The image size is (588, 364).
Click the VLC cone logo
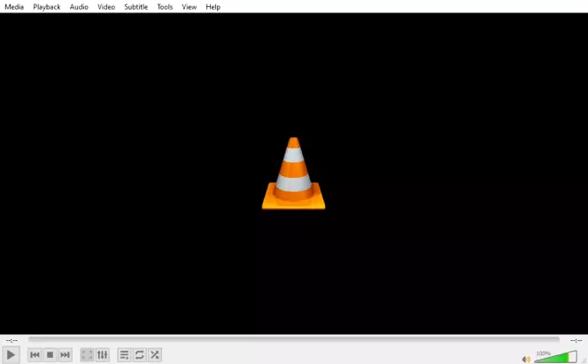[294, 174]
